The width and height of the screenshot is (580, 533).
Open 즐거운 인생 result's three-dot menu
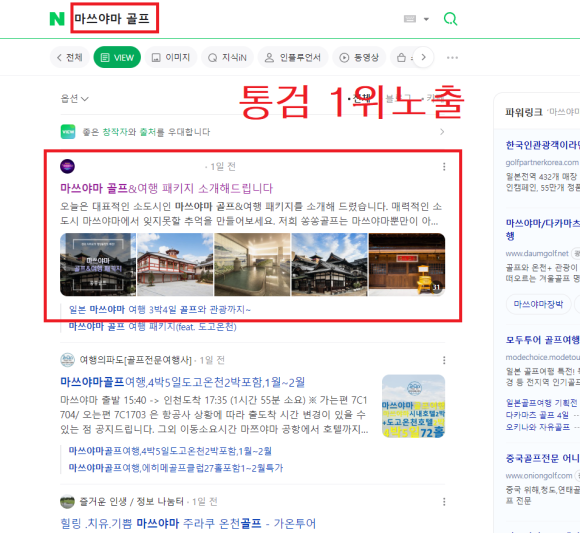point(444,502)
